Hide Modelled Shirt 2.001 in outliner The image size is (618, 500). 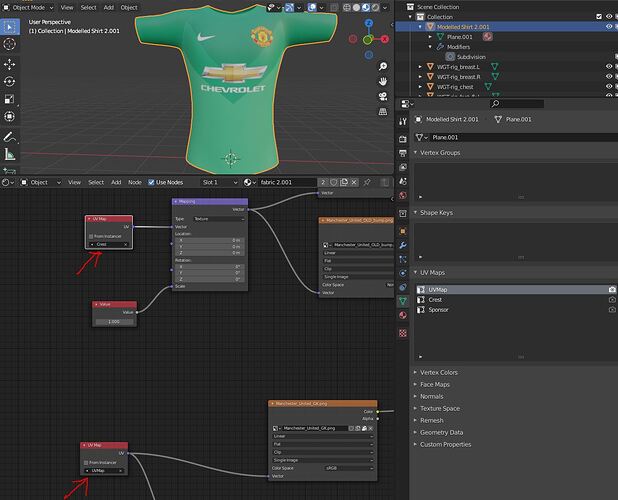click(x=609, y=26)
